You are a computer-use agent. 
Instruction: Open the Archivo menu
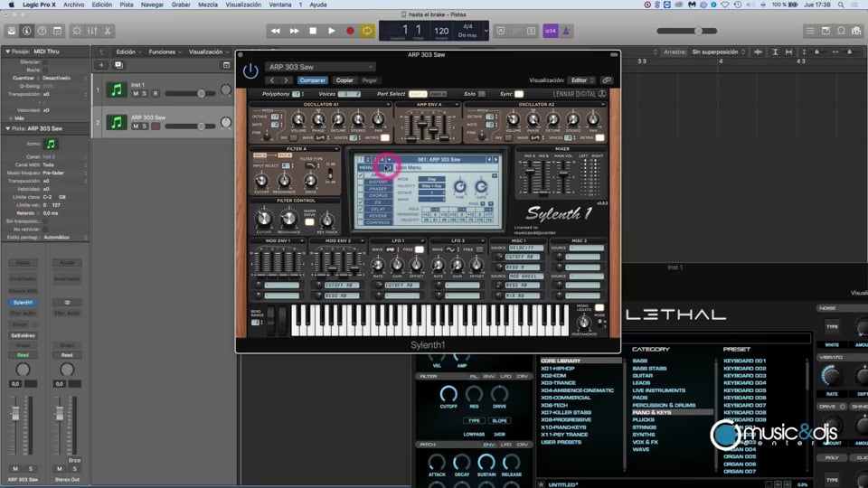73,5
